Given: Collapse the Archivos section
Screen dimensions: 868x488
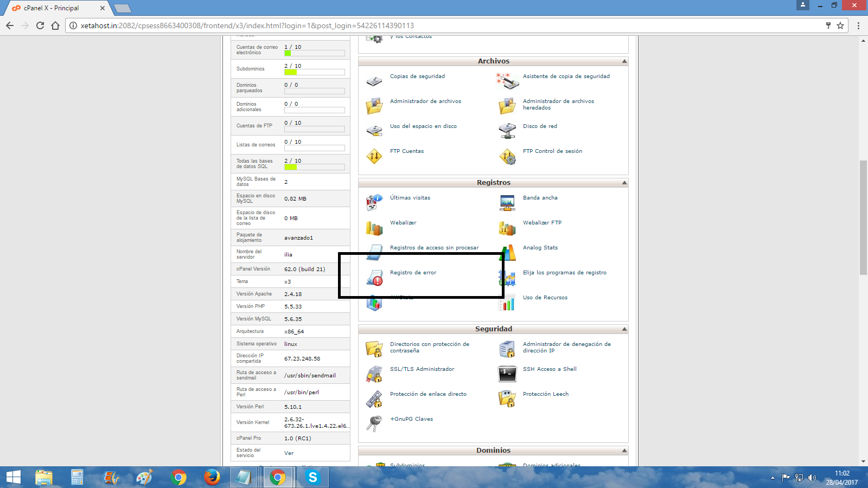Looking at the screenshot, I should [x=624, y=61].
